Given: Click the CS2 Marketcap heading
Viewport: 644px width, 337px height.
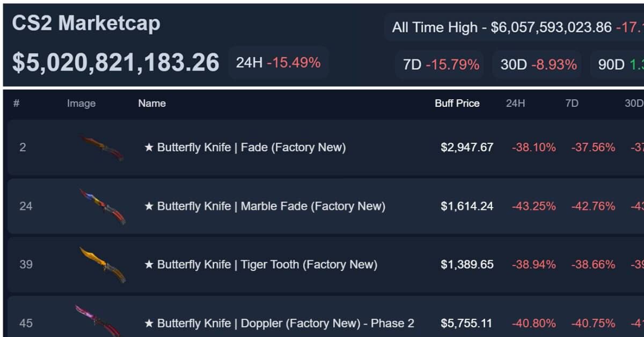Looking at the screenshot, I should click(86, 24).
